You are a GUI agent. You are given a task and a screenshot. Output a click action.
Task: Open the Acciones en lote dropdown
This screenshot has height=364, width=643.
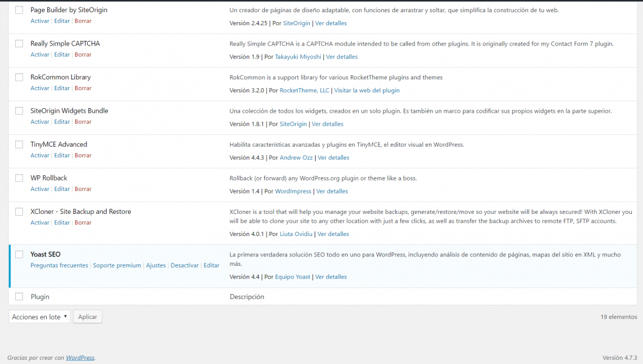[39, 317]
